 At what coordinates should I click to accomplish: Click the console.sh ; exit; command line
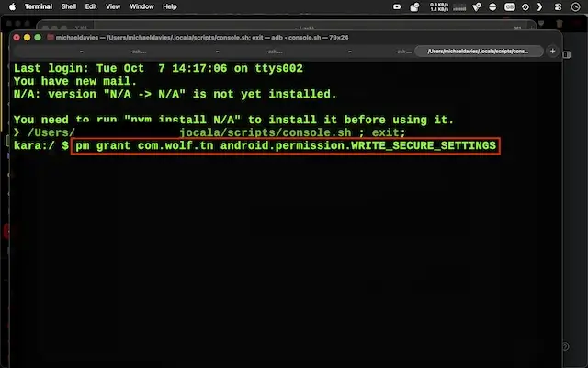tap(210, 132)
